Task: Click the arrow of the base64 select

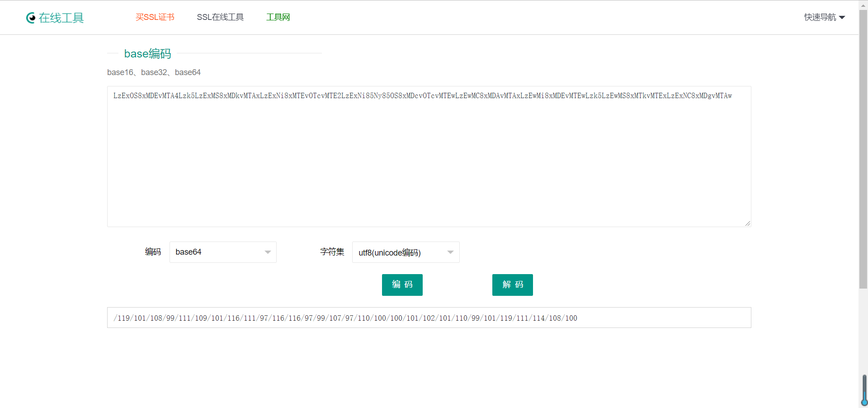Action: point(268,252)
